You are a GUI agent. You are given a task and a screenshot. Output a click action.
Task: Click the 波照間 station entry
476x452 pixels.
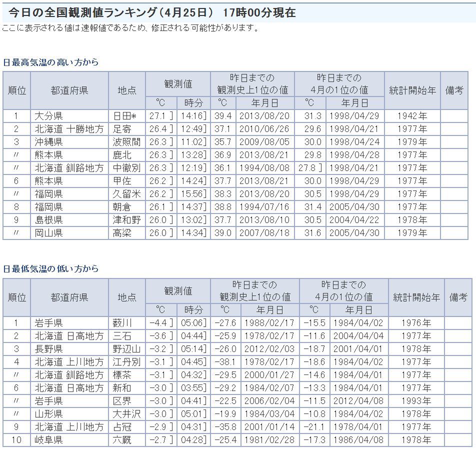coord(126,142)
